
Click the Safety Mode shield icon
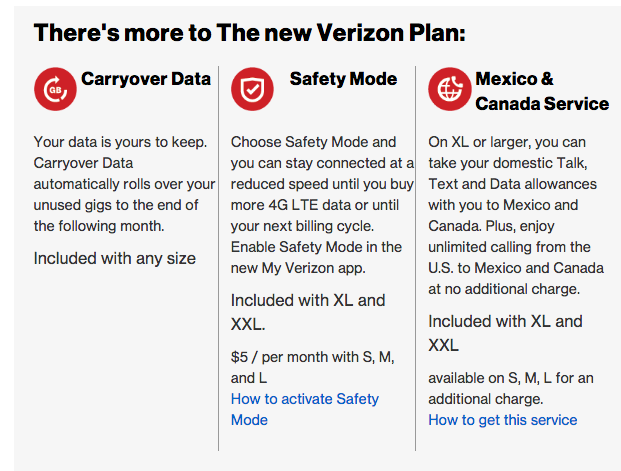[x=251, y=89]
